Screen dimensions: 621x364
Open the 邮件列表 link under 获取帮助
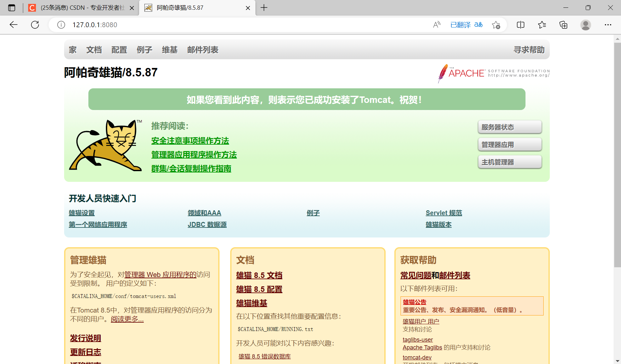455,275
